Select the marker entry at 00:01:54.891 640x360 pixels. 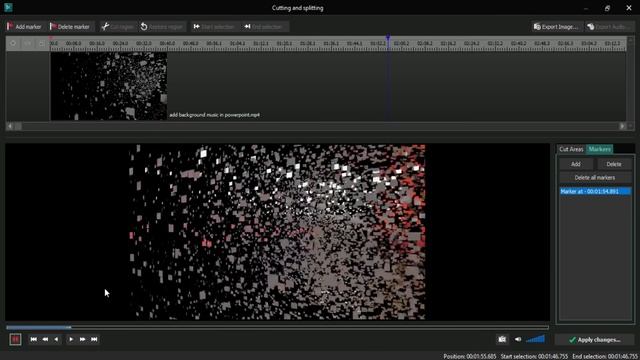point(596,191)
